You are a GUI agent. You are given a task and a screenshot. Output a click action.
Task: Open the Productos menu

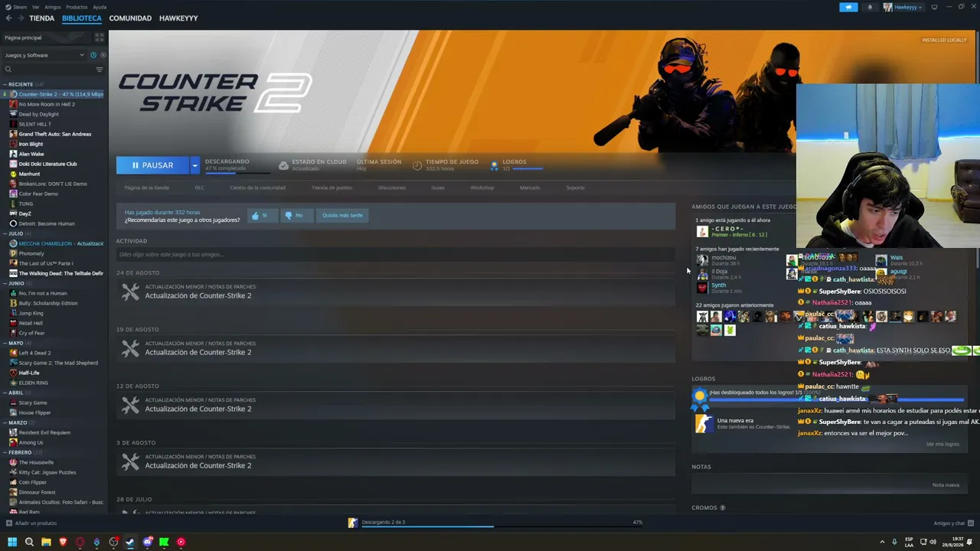pos(77,7)
